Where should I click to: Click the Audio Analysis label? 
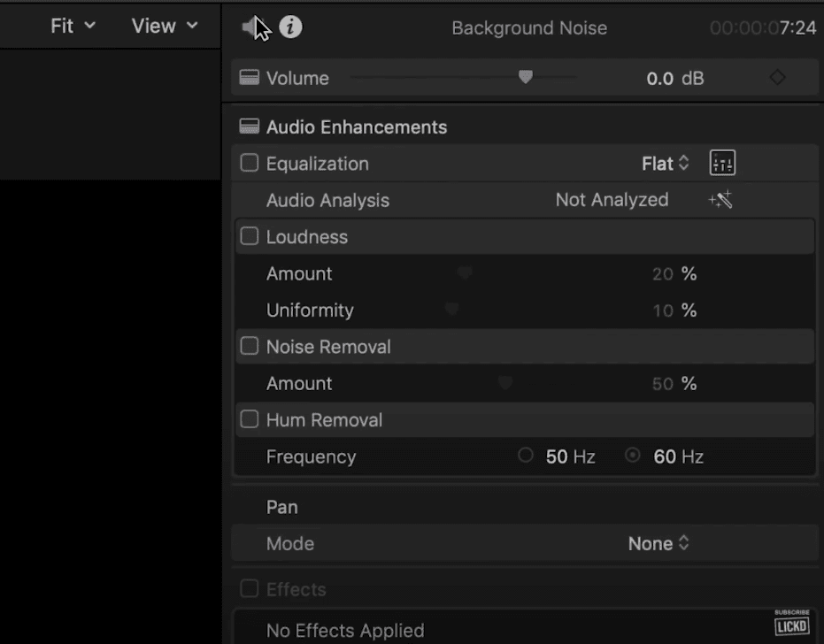tap(327, 200)
